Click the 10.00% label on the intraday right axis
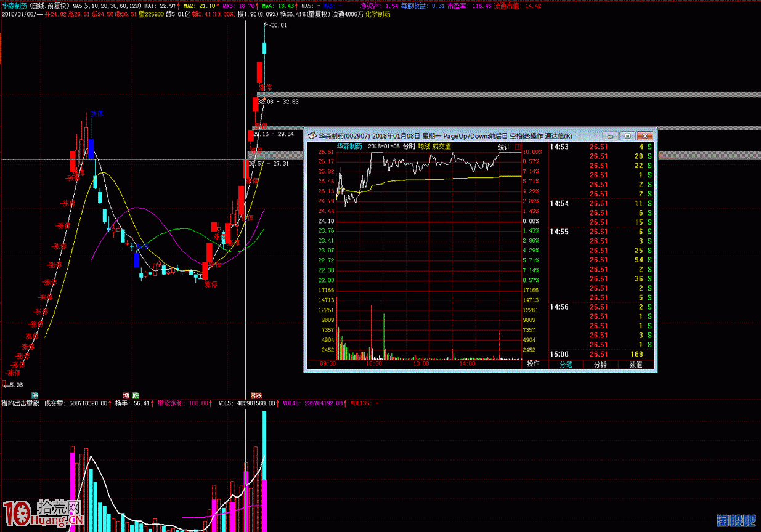 coord(532,151)
